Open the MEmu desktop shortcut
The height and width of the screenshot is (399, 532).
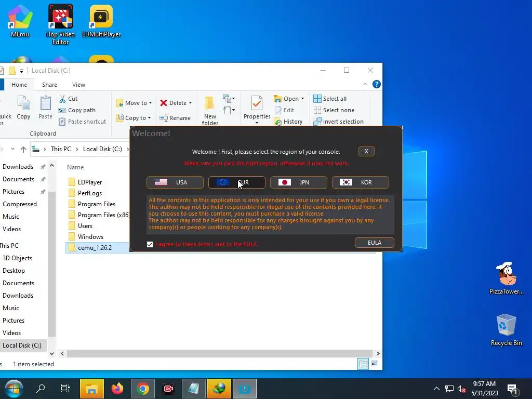(20, 21)
